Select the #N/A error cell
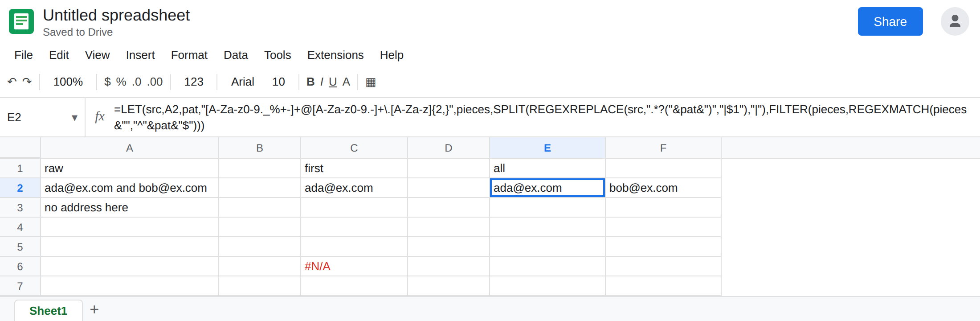 (x=354, y=266)
